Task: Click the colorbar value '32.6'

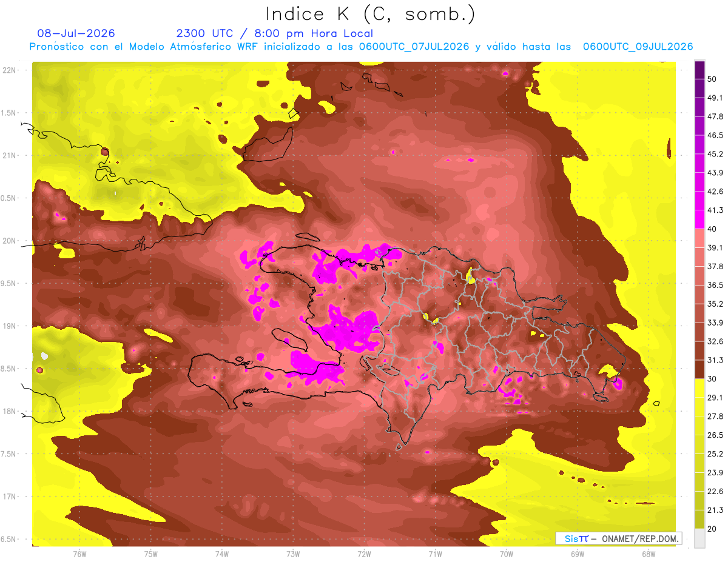Action: point(715,341)
